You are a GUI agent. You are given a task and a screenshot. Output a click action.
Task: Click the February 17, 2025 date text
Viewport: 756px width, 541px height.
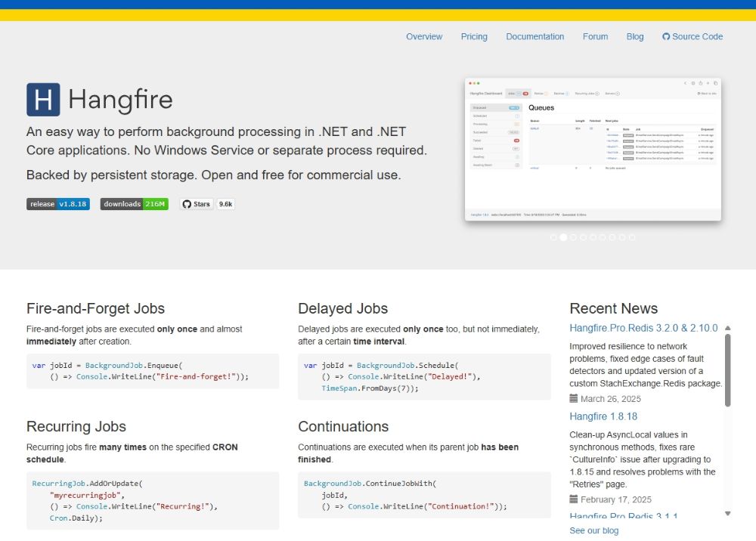pyautogui.click(x=615, y=499)
